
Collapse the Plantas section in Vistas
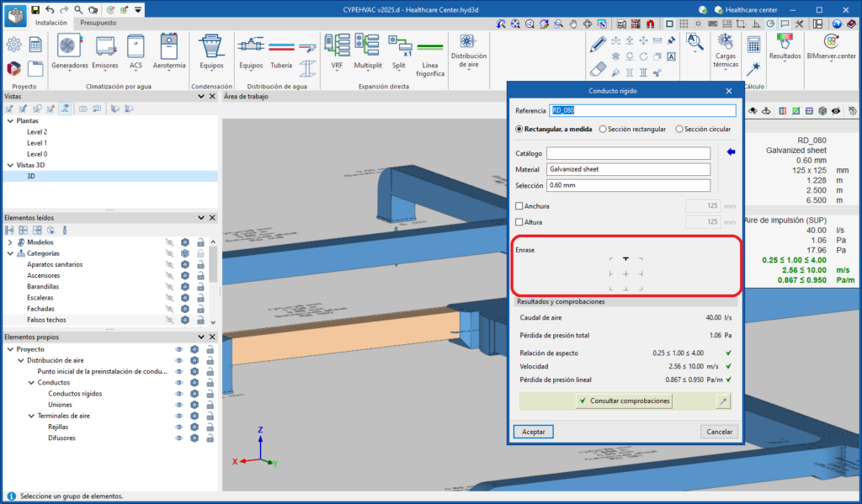[10, 121]
